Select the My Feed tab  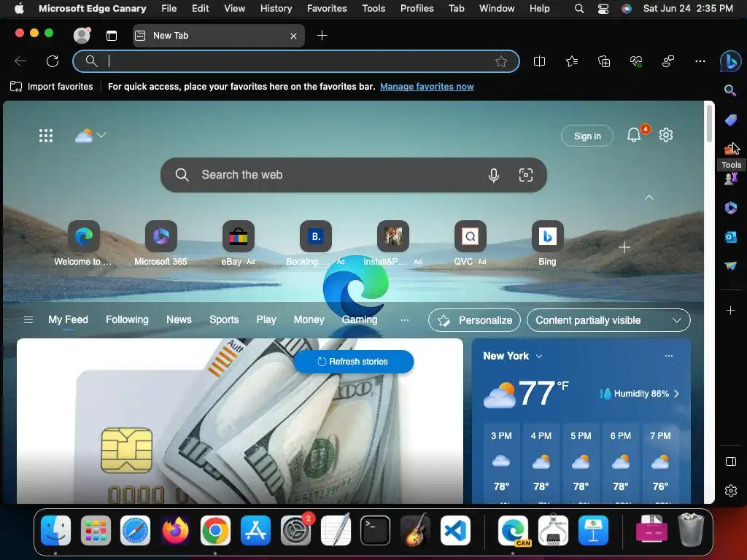(x=68, y=319)
